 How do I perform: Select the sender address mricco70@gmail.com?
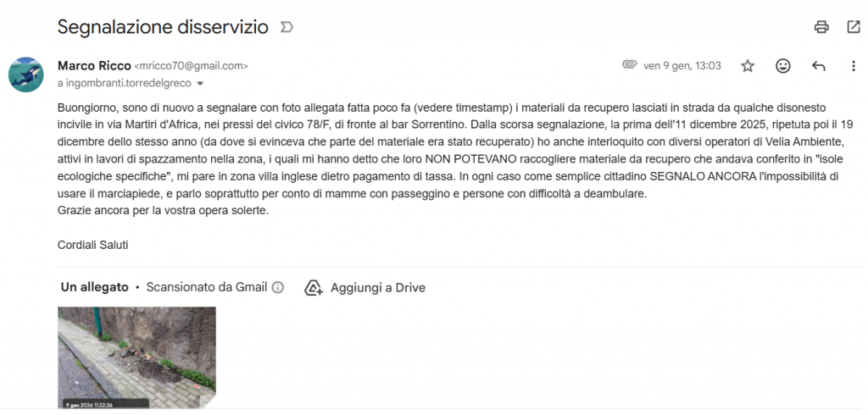[191, 66]
